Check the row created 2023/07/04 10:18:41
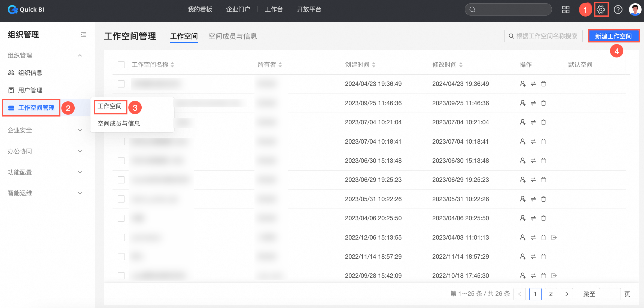This screenshot has width=644, height=308. click(121, 141)
